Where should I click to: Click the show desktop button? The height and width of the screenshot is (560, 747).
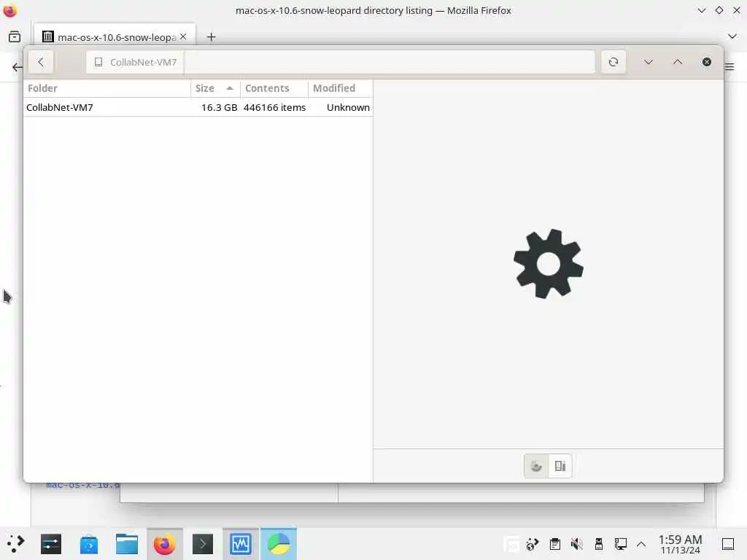728,544
